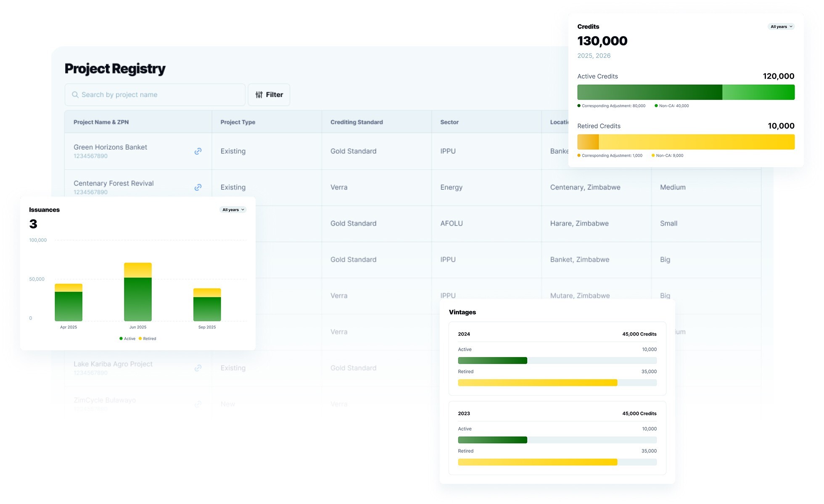The width and height of the screenshot is (824, 504).
Task: Click the 130,000 credits total
Action: 602,41
